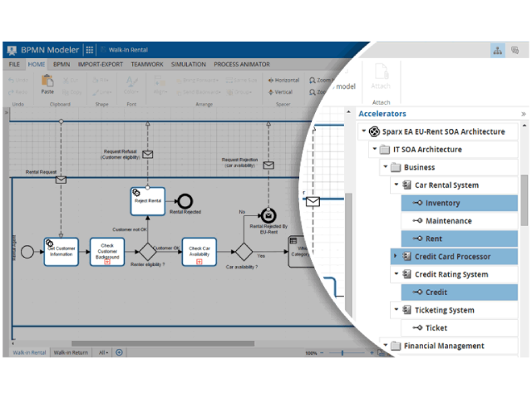
Task: Click the Accelerators panel heading
Action: pos(382,114)
